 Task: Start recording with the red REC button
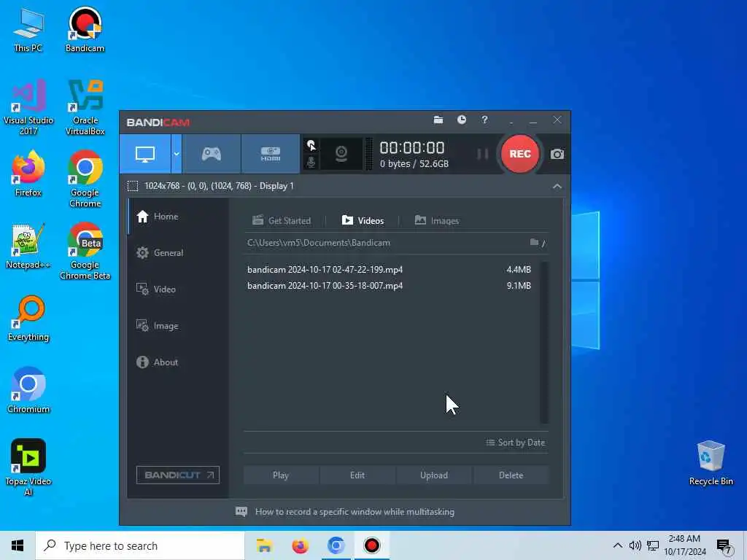click(519, 154)
